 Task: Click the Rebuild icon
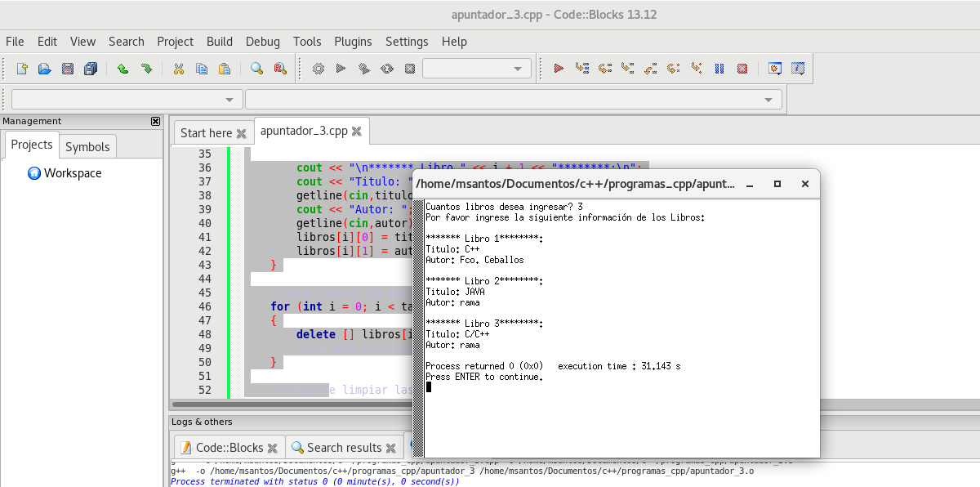point(387,69)
